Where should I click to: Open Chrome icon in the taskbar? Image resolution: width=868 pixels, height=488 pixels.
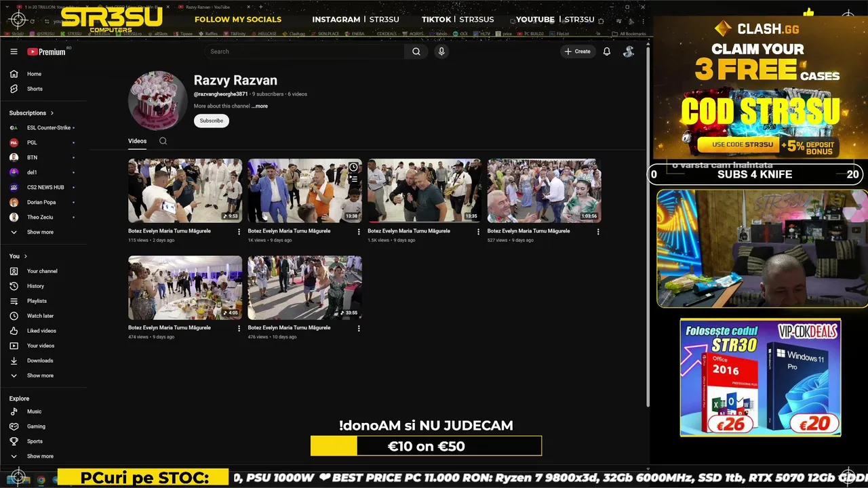click(41, 480)
